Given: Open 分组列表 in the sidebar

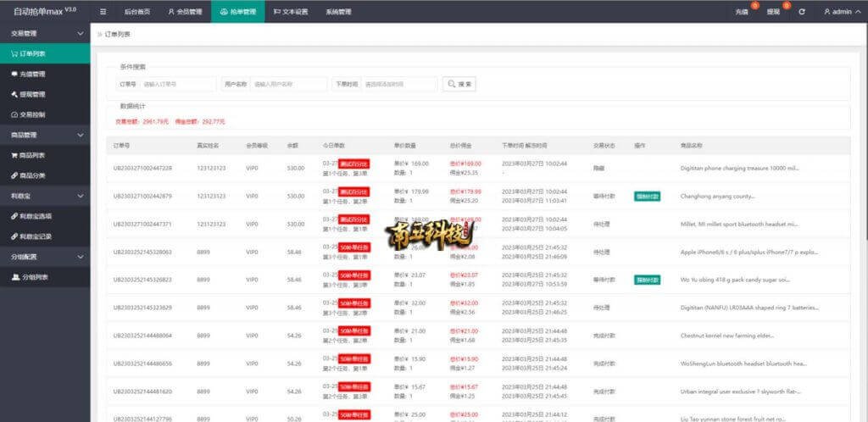Looking at the screenshot, I should point(34,277).
